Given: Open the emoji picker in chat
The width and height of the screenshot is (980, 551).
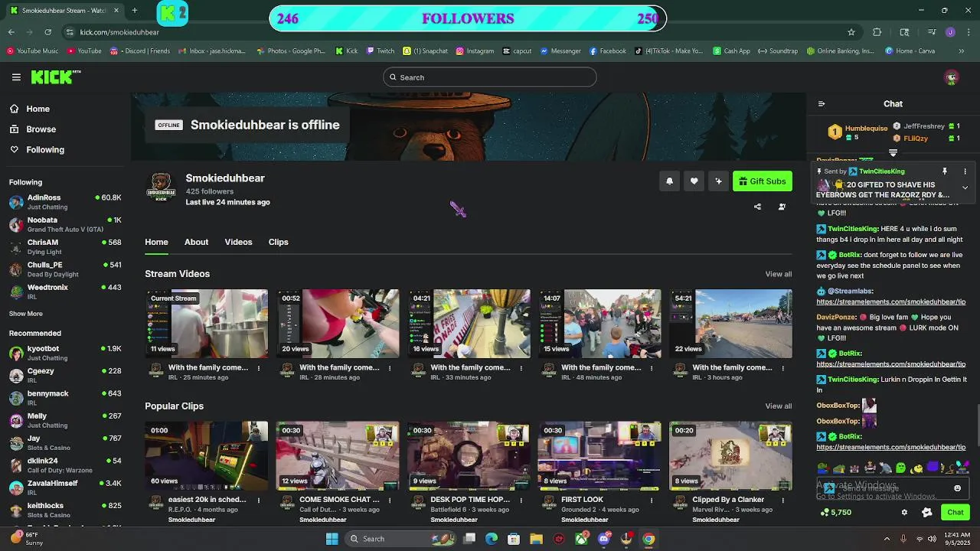Looking at the screenshot, I should pyautogui.click(x=957, y=488).
